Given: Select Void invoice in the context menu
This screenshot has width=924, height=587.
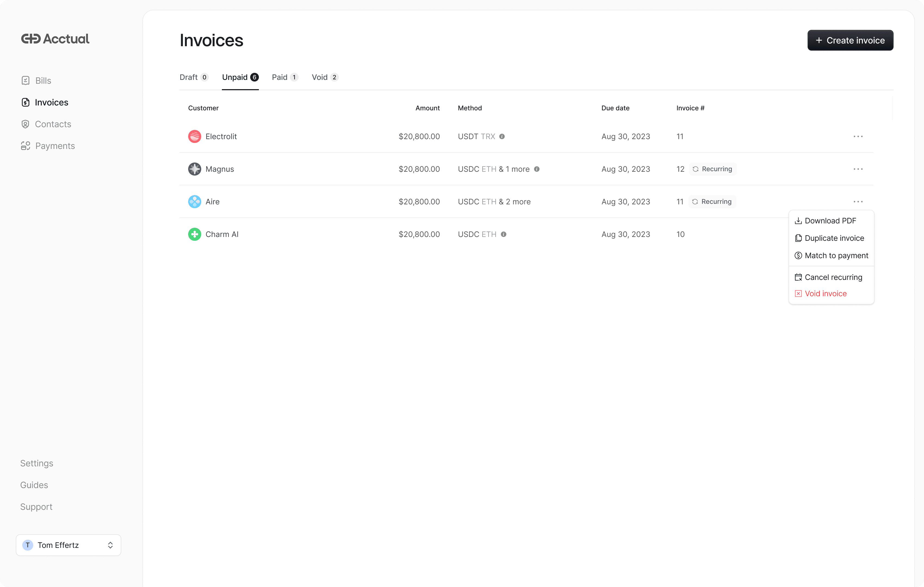Looking at the screenshot, I should [825, 293].
